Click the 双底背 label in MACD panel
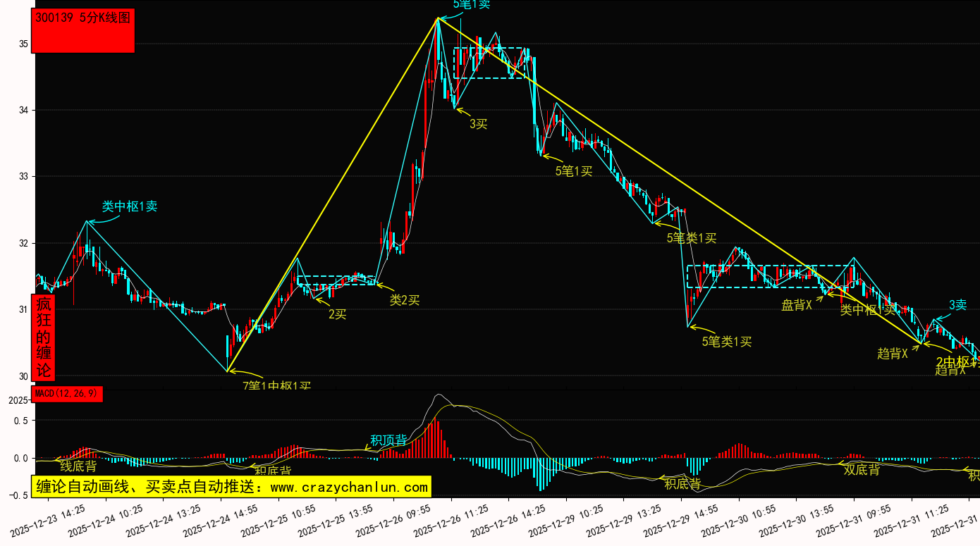The height and width of the screenshot is (546, 980). point(862,469)
